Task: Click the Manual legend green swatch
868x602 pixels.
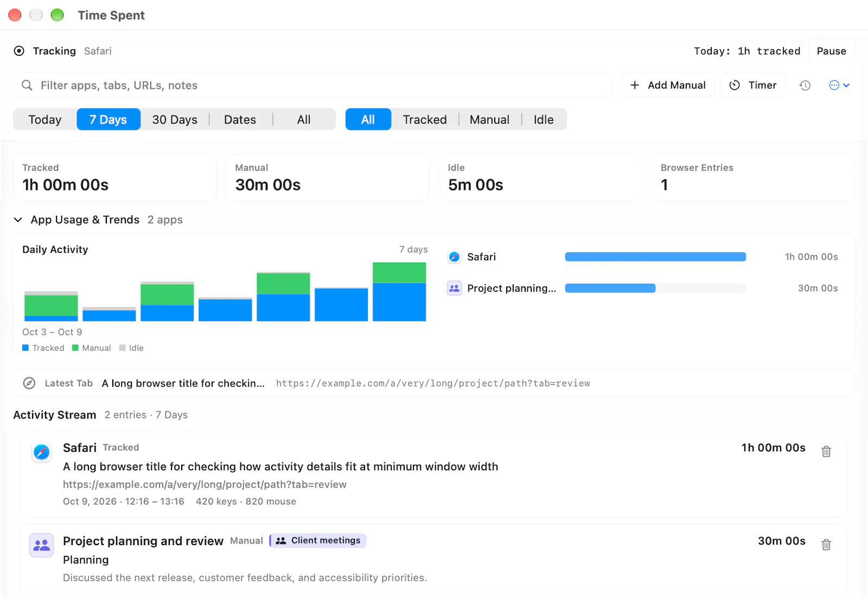Action: 75,348
